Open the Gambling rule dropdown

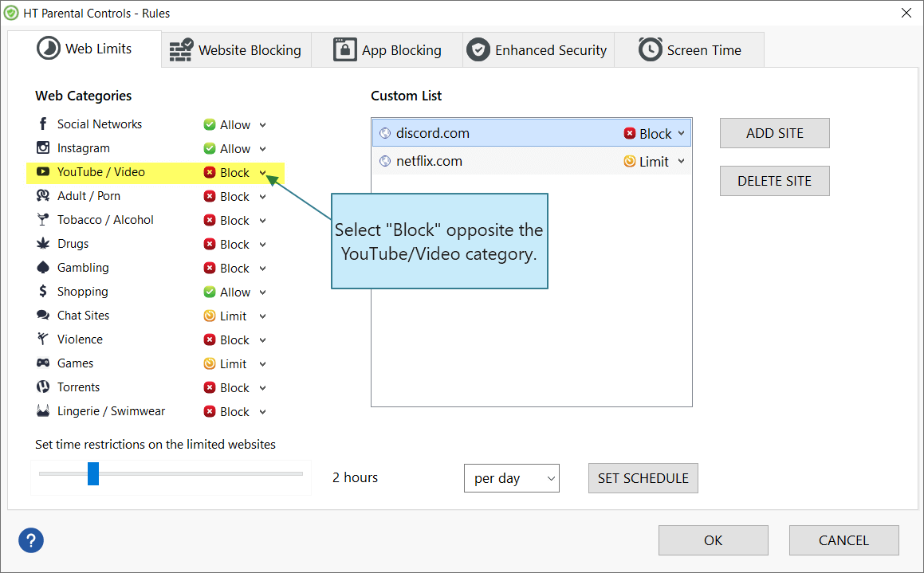click(x=263, y=269)
